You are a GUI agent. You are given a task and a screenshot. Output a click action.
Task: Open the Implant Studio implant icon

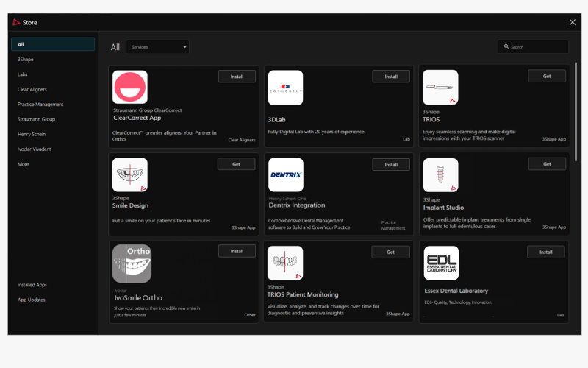pos(440,175)
